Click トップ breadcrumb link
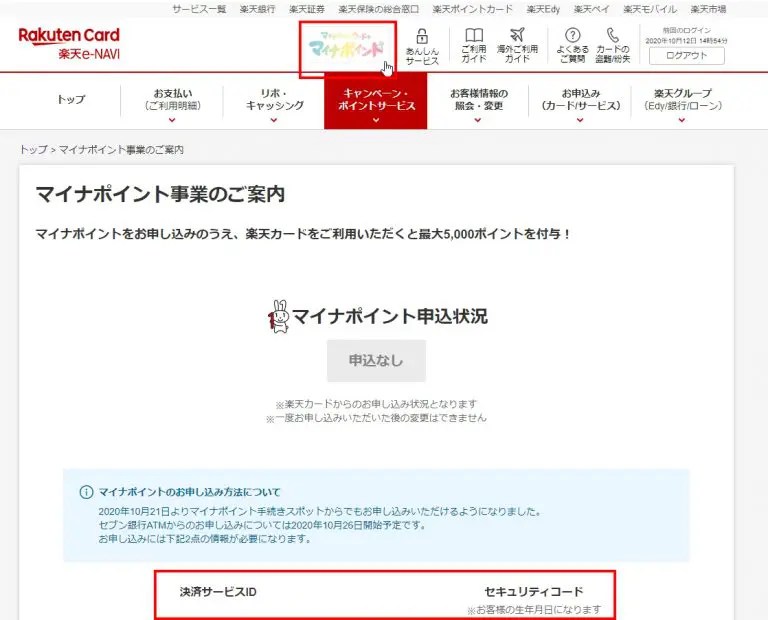768x620 pixels. (x=33, y=149)
